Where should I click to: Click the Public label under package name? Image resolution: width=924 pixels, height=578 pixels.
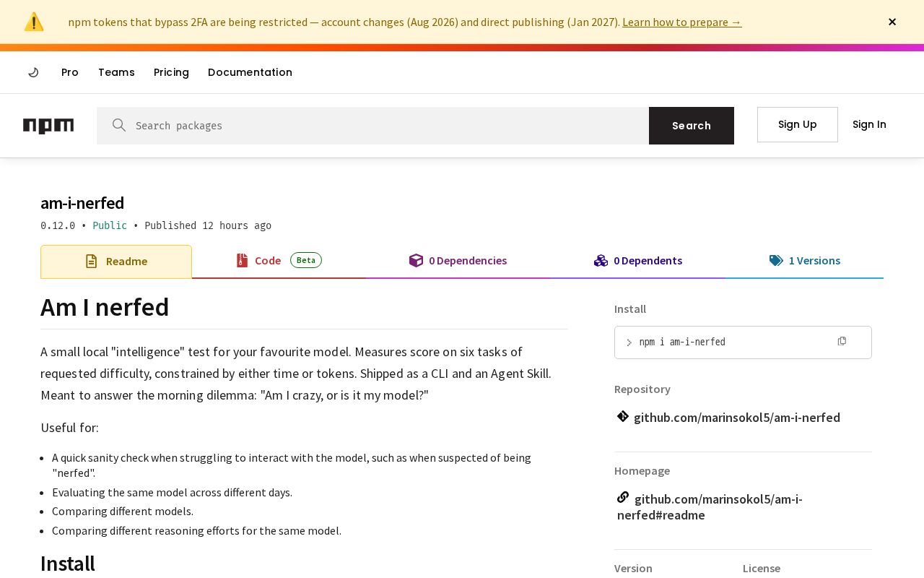(x=110, y=225)
